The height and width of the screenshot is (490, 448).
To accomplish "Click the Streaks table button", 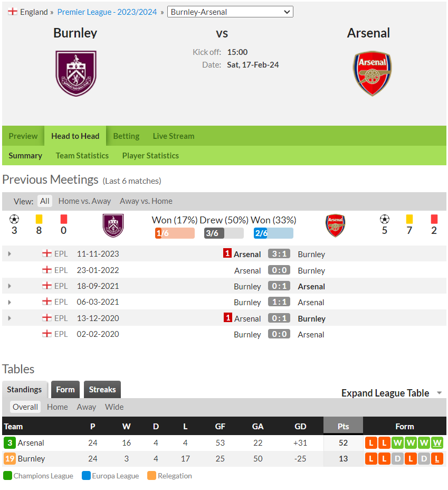I will point(102,389).
